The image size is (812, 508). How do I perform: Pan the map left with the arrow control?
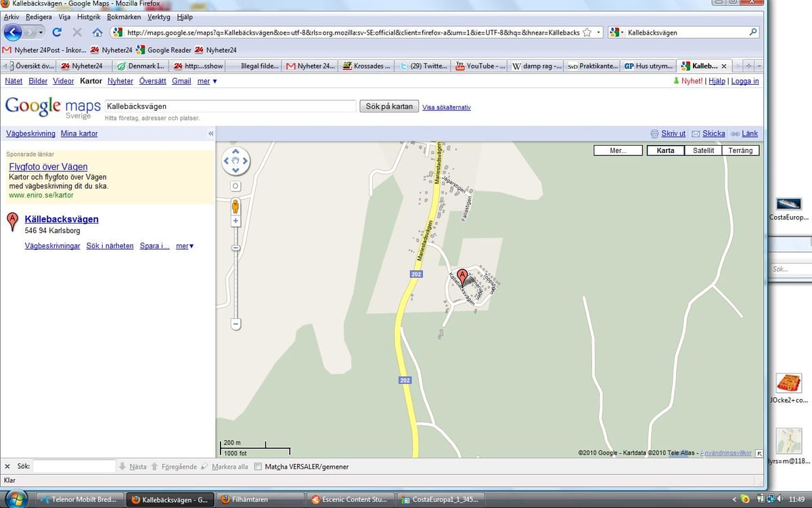pyautogui.click(x=227, y=161)
